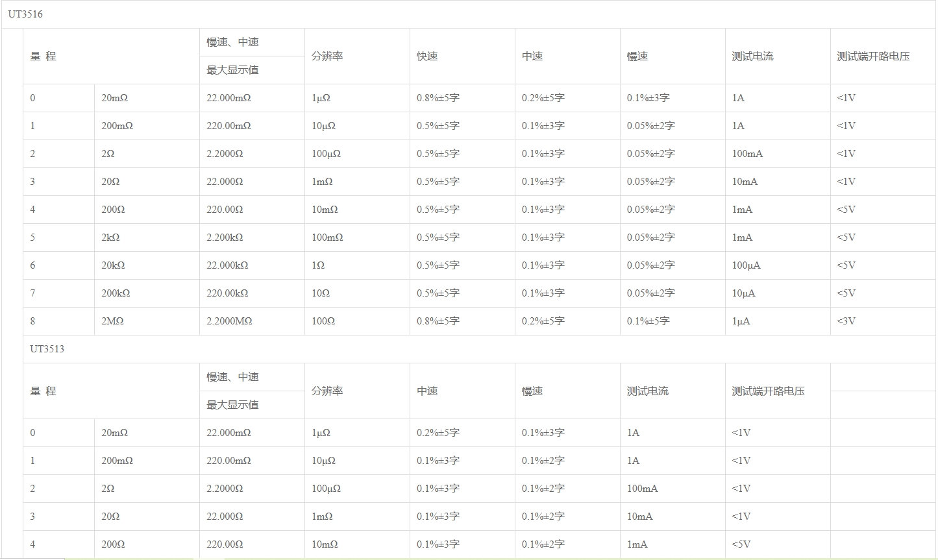Screen dimensions: 938x560
Task: Select the "22.000kΩ" max display cell
Action: [x=227, y=265]
